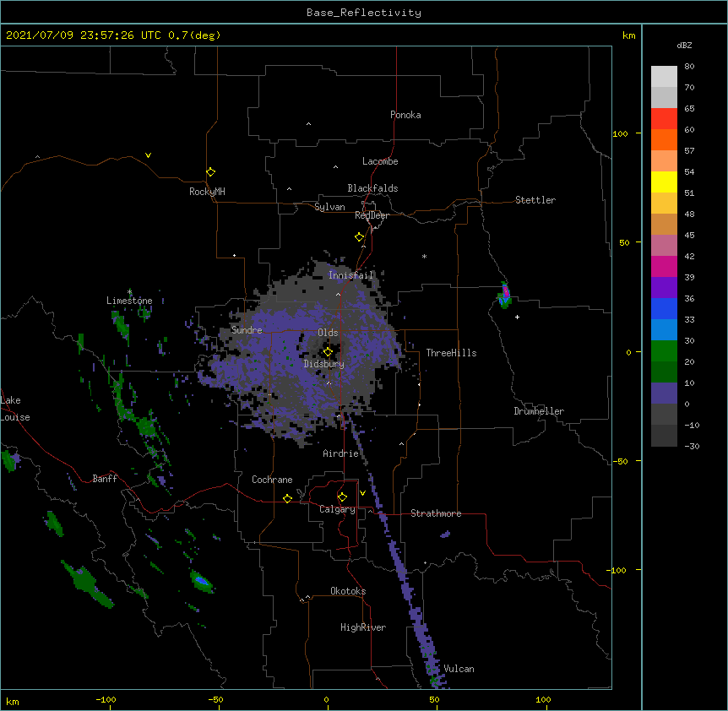Click the HighRiver label
Viewport: 728px width, 711px height.
pos(363,627)
